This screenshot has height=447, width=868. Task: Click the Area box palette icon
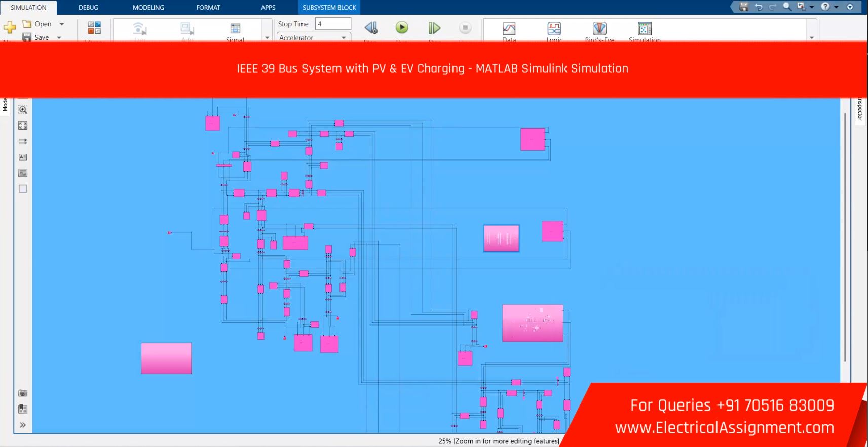pyautogui.click(x=23, y=188)
